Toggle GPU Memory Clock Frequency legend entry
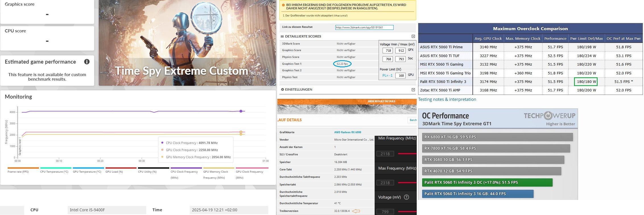This screenshot has height=215, width=644. pyautogui.click(x=219, y=173)
